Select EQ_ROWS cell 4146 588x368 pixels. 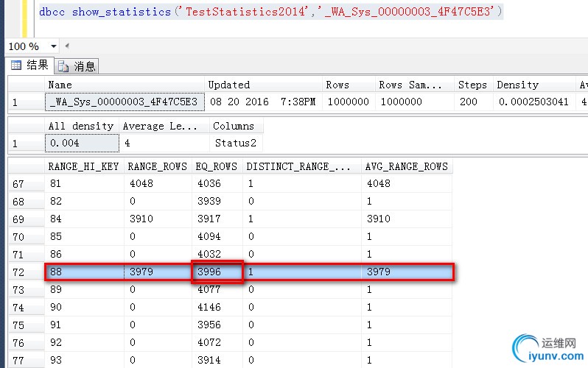(x=217, y=308)
